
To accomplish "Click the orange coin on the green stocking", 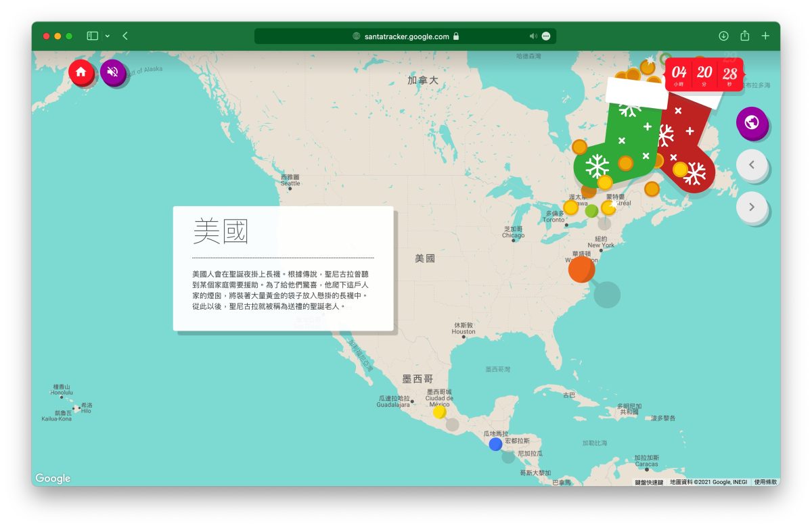I will 625,163.
